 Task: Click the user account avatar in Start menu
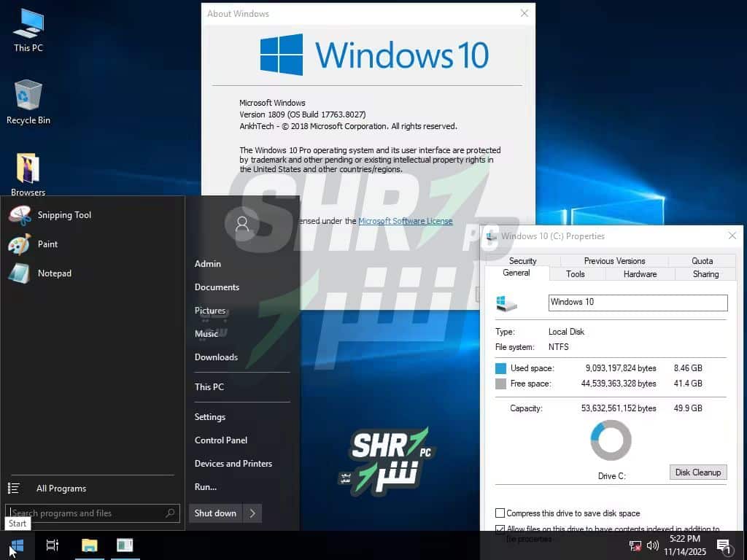click(x=241, y=225)
